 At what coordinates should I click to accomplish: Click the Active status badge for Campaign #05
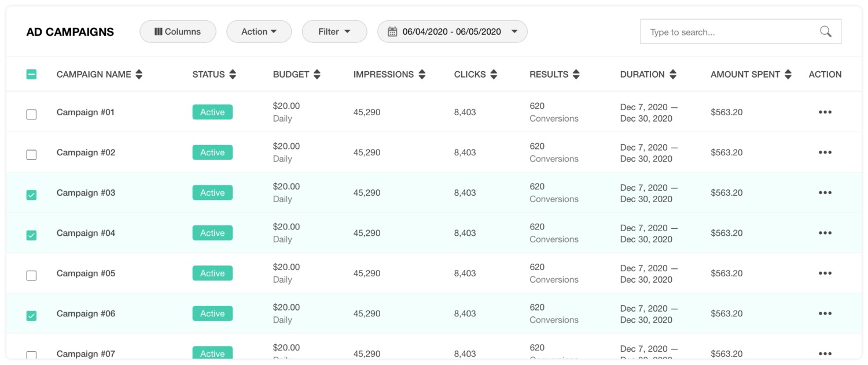pyautogui.click(x=212, y=273)
